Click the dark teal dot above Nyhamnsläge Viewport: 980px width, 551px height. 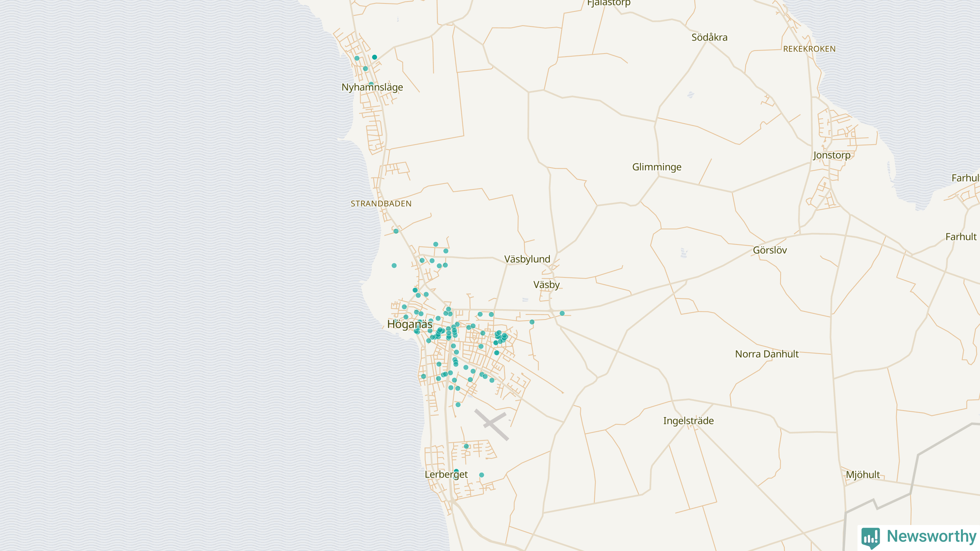coord(374,57)
